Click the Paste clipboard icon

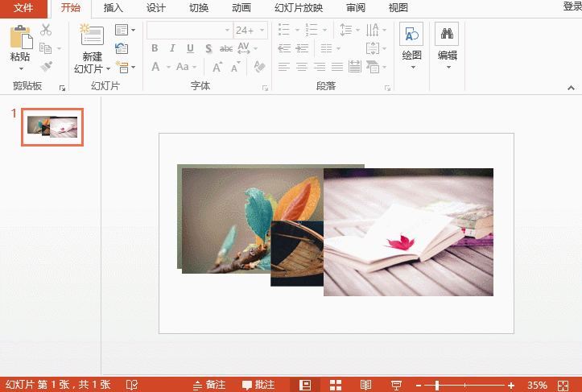pos(20,37)
